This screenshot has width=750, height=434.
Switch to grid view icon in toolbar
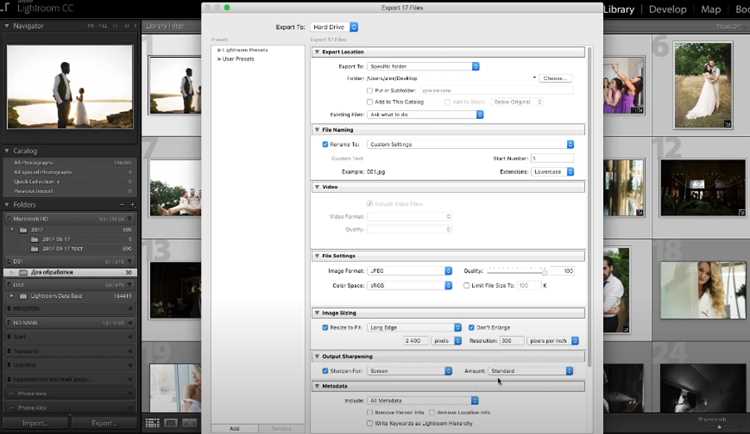[x=152, y=423]
